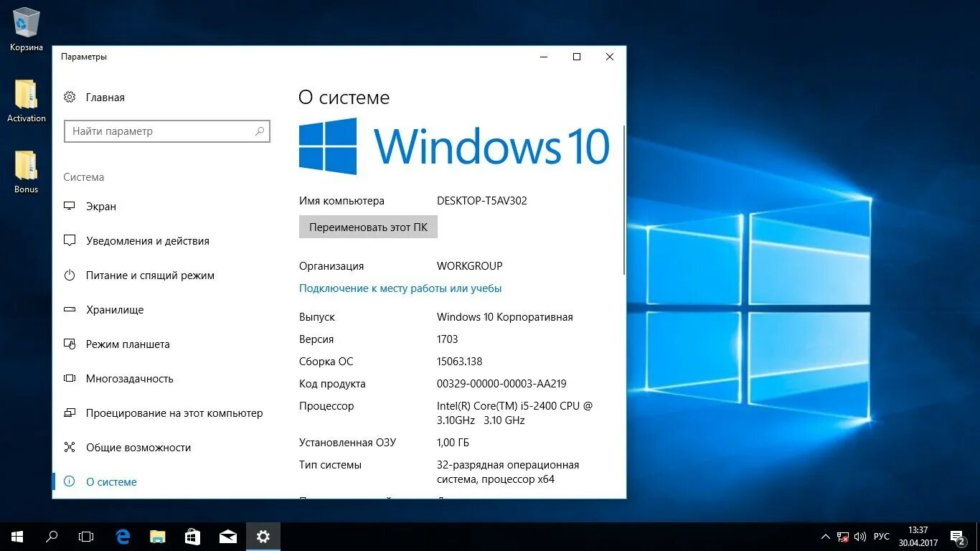Viewport: 980px width, 551px height.
Task: Click the volume speaker tray icon
Action: click(860, 537)
